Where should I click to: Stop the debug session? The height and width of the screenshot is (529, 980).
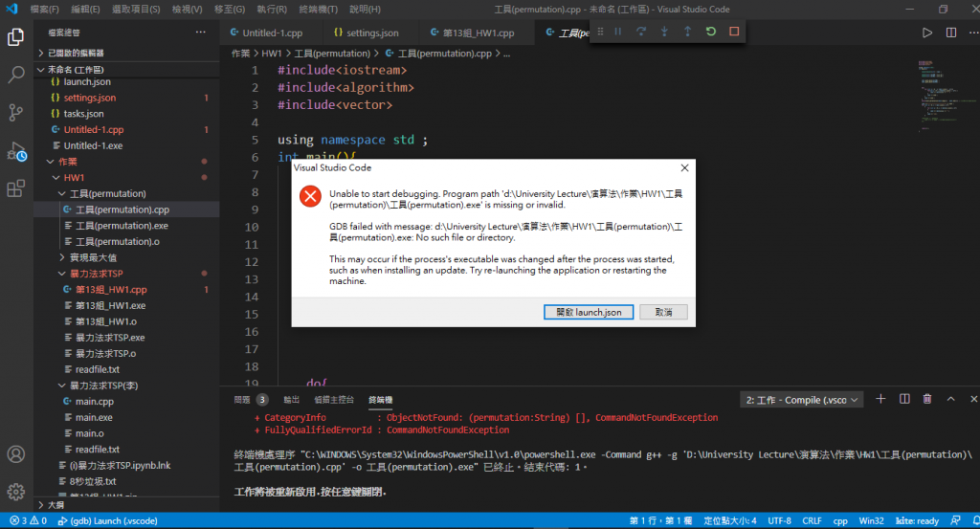(x=734, y=32)
